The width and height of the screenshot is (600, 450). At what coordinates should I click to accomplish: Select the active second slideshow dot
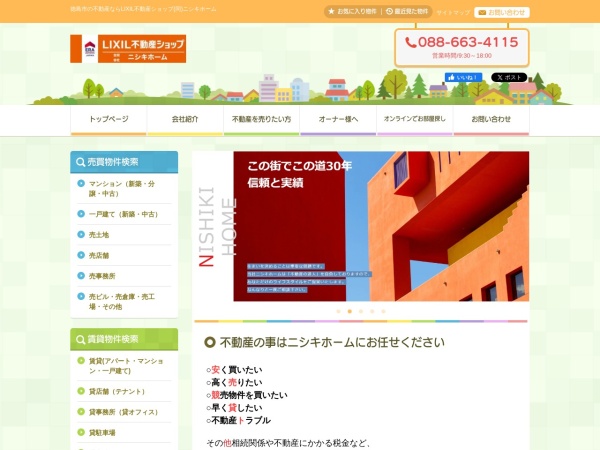[349, 311]
